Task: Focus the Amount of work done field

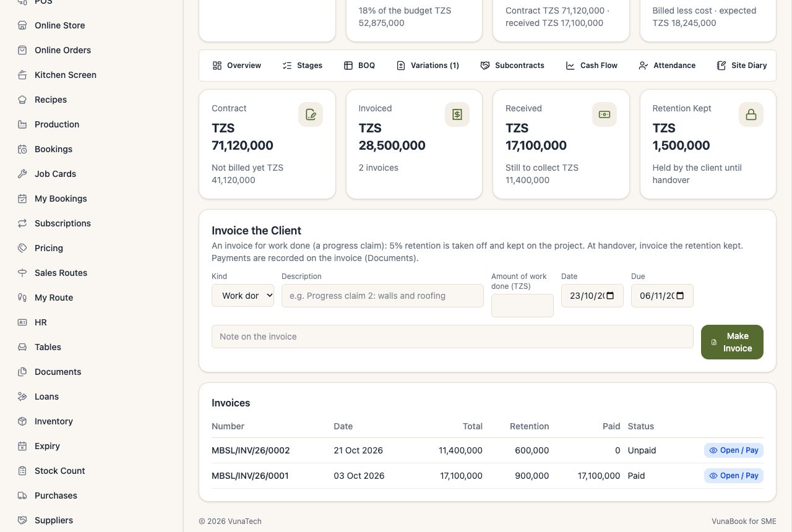Action: tap(522, 306)
